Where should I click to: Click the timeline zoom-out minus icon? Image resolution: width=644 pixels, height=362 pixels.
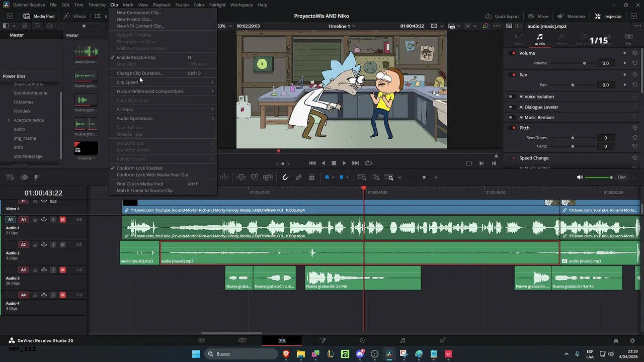pos(399,177)
